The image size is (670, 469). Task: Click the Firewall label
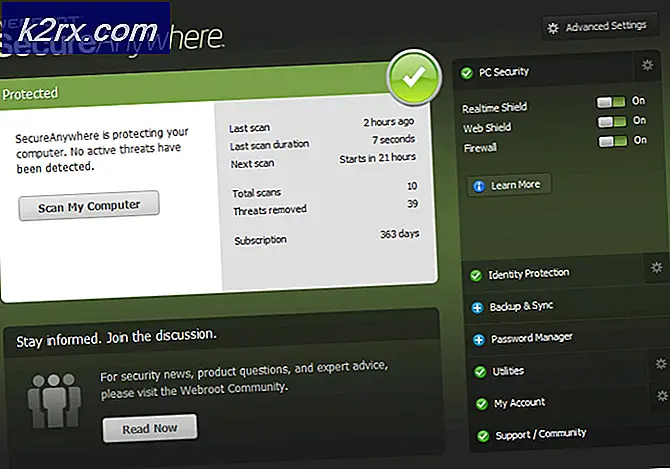[x=480, y=148]
